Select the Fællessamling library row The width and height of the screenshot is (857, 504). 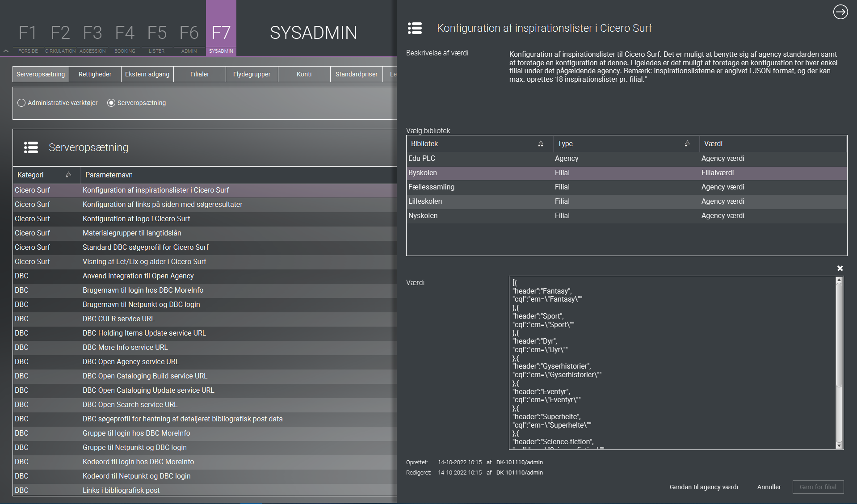coord(626,187)
